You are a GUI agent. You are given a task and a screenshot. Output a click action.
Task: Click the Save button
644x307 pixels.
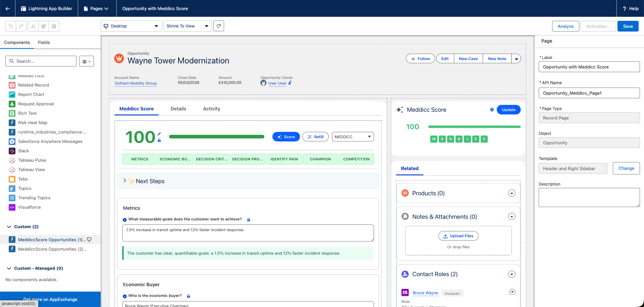tap(628, 26)
